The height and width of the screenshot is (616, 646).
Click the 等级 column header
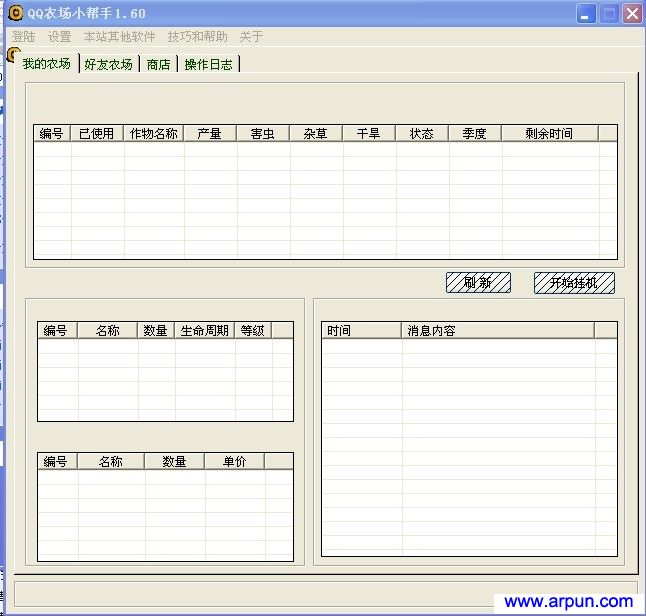253,330
